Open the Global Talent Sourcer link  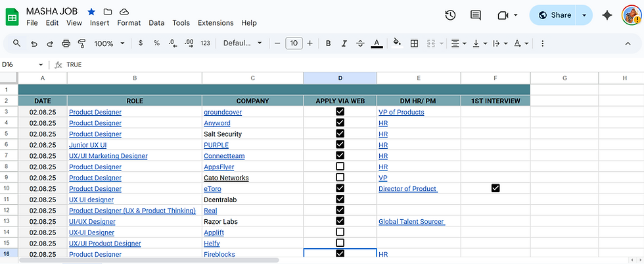click(411, 222)
